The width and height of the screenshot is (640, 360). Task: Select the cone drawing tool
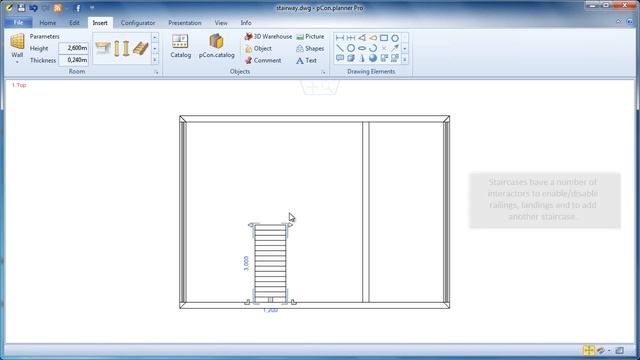(362, 58)
